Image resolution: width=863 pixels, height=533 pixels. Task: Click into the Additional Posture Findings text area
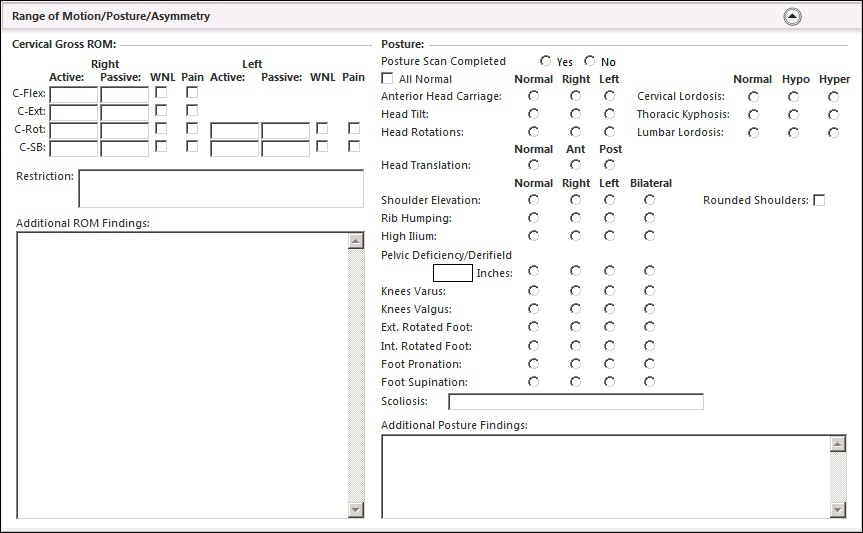pos(605,476)
